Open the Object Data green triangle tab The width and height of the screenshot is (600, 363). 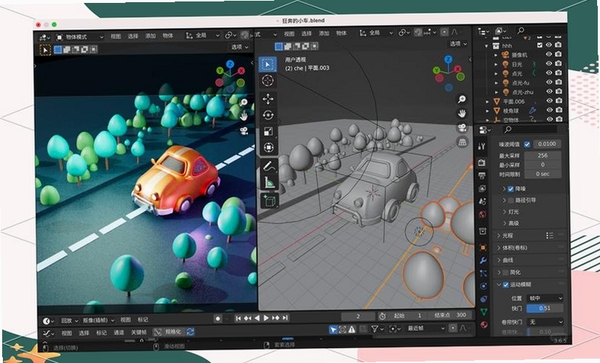tap(484, 312)
